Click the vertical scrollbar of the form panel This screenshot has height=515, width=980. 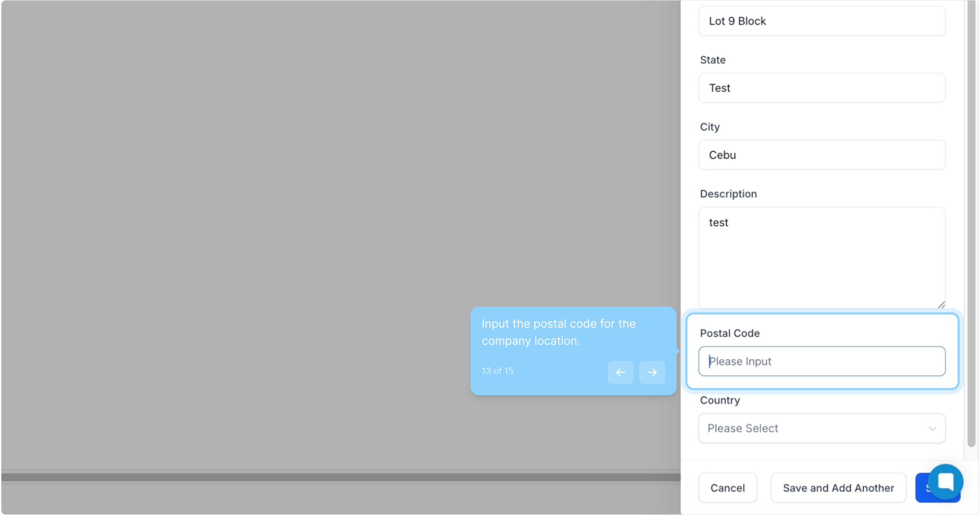pyautogui.click(x=971, y=224)
